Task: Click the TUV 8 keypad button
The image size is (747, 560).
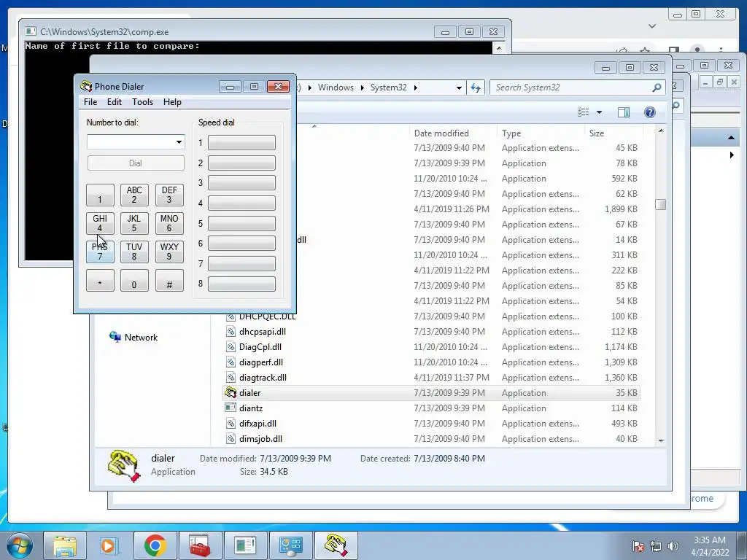Action: pyautogui.click(x=134, y=252)
